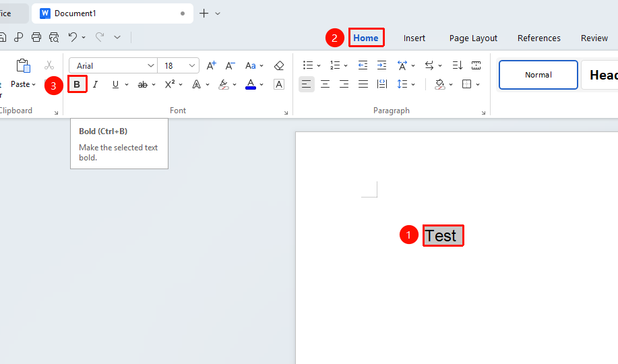The image size is (618, 364).
Task: Click the Sort icon
Action: click(x=457, y=65)
